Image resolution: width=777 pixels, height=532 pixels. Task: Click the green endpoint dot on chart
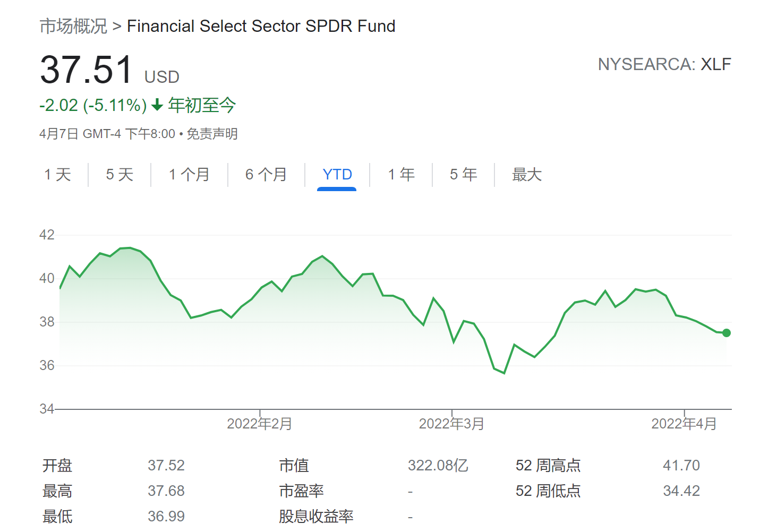point(727,333)
